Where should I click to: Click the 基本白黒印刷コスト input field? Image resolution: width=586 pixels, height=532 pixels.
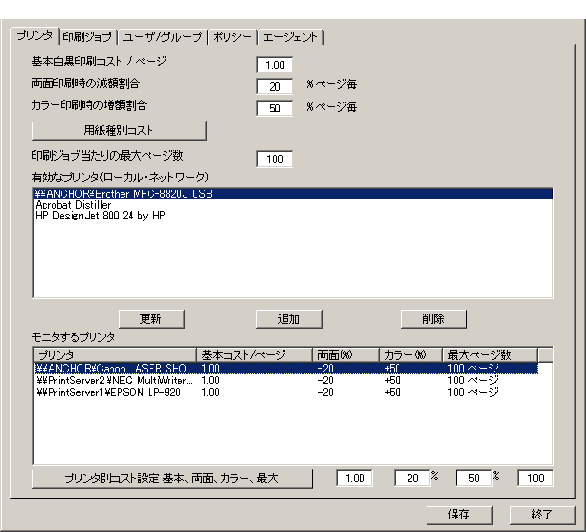coord(275,65)
